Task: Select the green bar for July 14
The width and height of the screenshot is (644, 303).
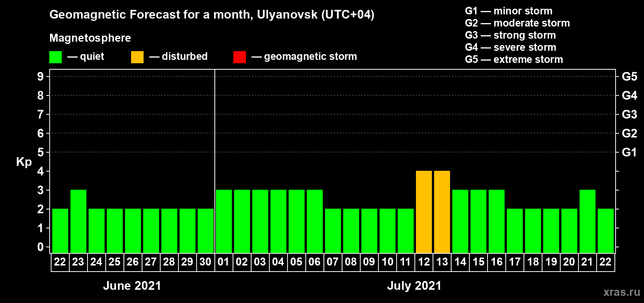Action: [x=460, y=221]
